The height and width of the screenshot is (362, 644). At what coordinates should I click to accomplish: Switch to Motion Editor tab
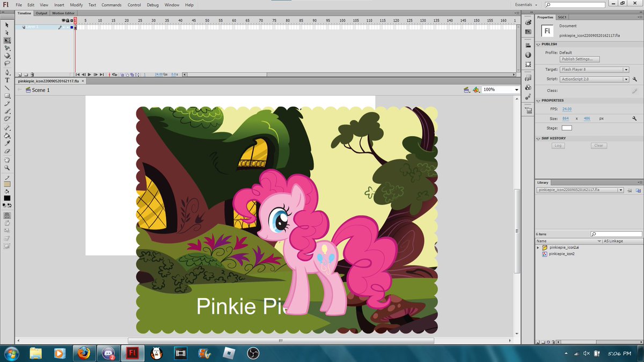tap(63, 13)
